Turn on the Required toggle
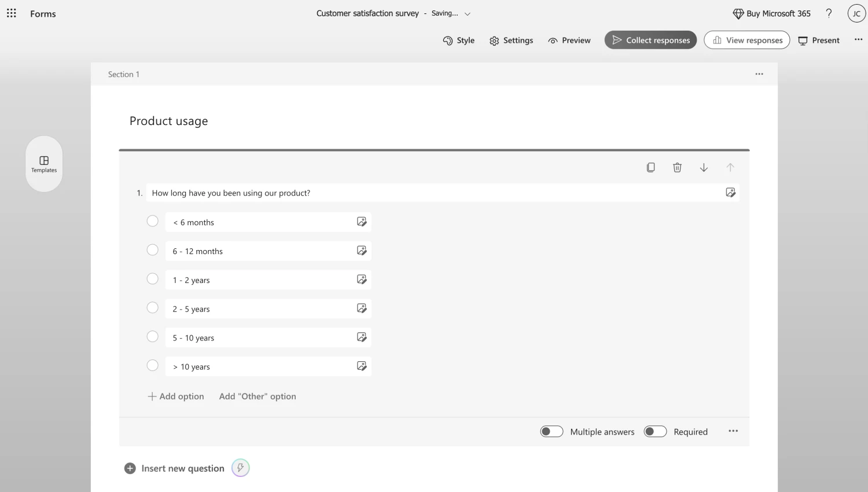The image size is (868, 492). point(655,431)
